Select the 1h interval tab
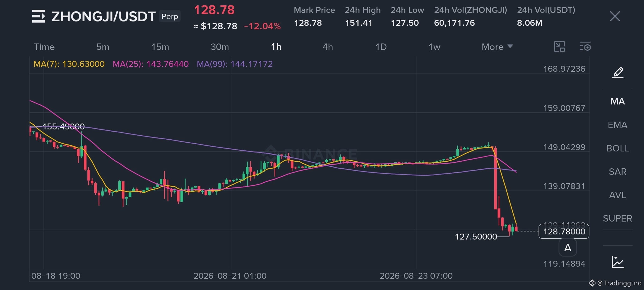Screen dimensions: 644x290 click(276, 47)
